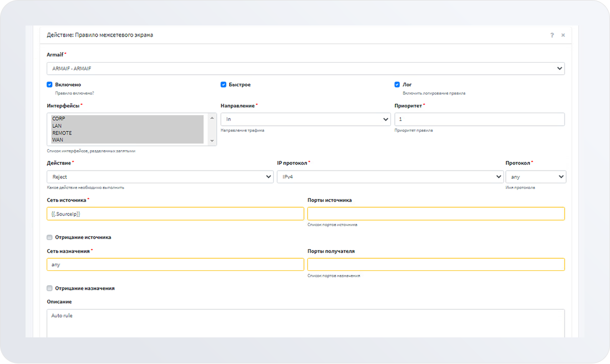The height and width of the screenshot is (364, 610).
Task: Uncheck the Быстрое checkbox
Action: point(223,85)
